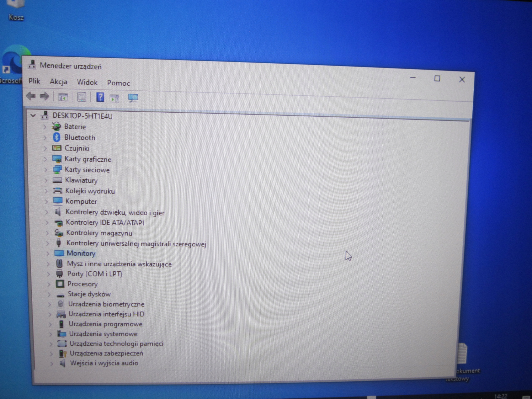532x399 pixels.
Task: Click the USB controllers plug icon
Action: 58,243
